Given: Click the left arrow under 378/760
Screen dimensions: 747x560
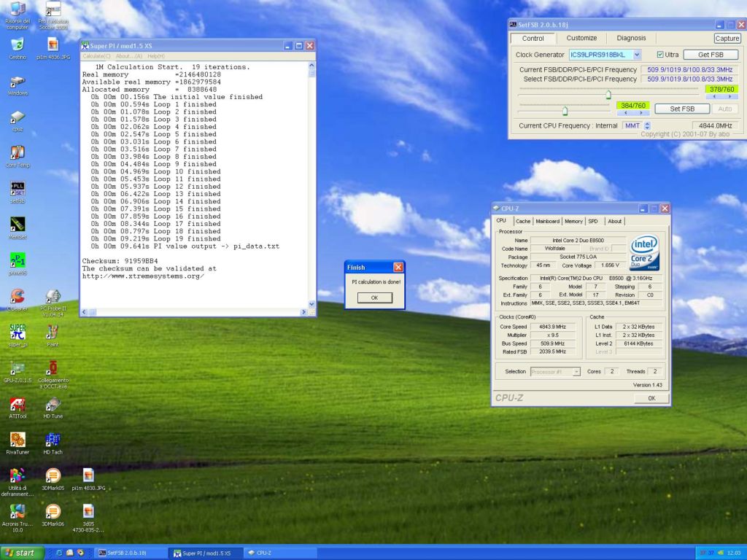Looking at the screenshot, I should click(x=713, y=97).
